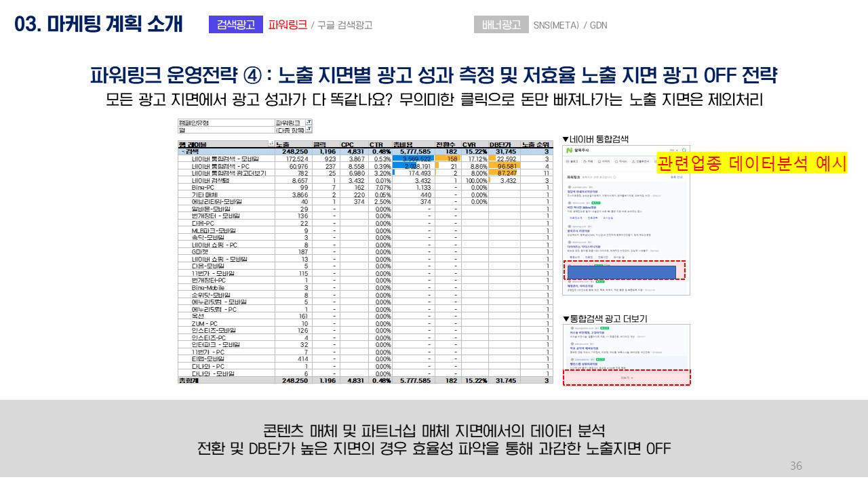The width and height of the screenshot is (868, 488).
Task: Click the 네이버 검색탭 row label
Action: point(212,181)
